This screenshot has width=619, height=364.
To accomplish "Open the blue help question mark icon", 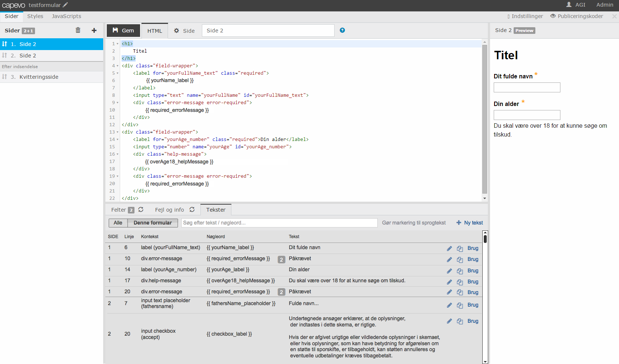I will pos(342,30).
